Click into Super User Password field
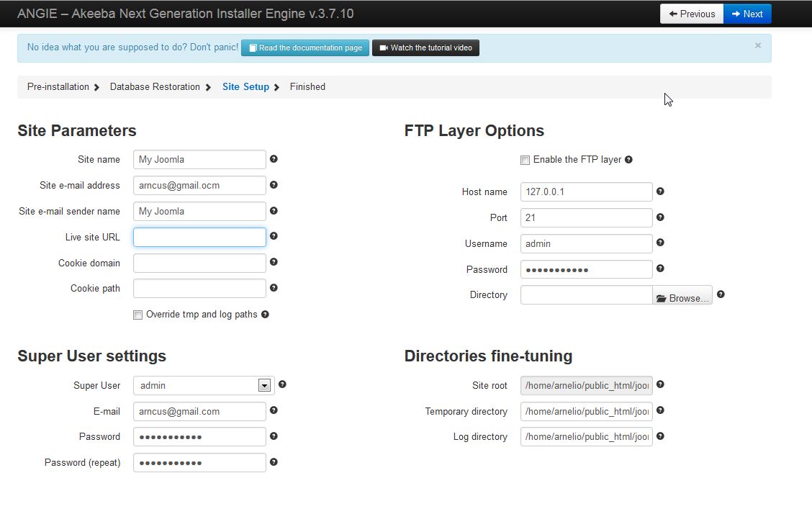Screen dimensions: 812x509 [x=199, y=436]
